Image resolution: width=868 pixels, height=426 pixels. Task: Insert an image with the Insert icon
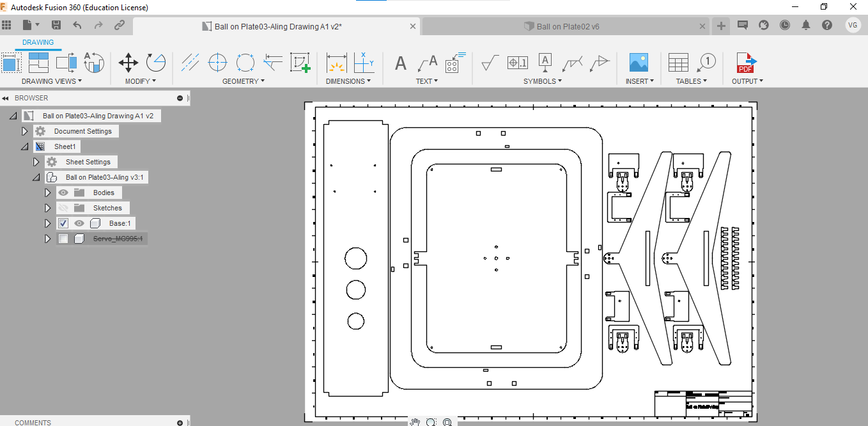639,63
